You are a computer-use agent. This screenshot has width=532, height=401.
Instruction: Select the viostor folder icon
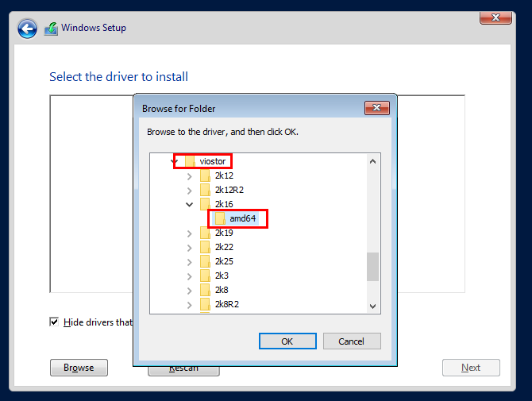click(x=190, y=161)
